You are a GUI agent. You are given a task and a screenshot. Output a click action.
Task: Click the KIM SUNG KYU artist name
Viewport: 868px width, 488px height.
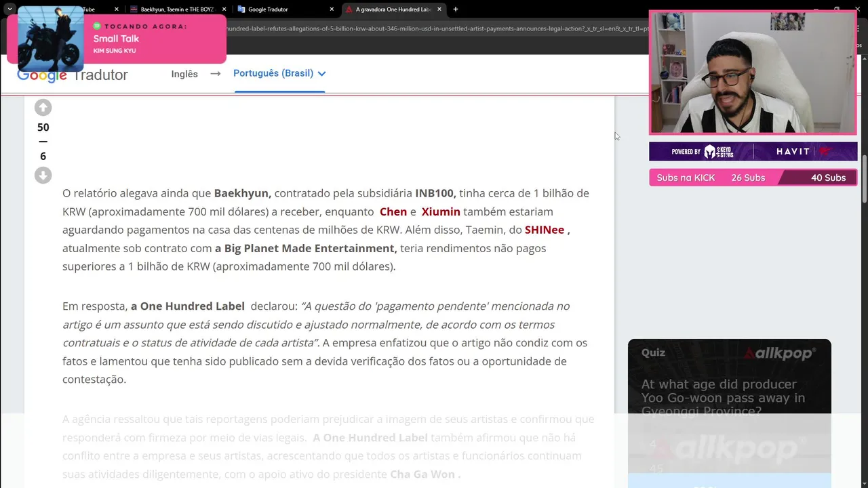pyautogui.click(x=115, y=51)
